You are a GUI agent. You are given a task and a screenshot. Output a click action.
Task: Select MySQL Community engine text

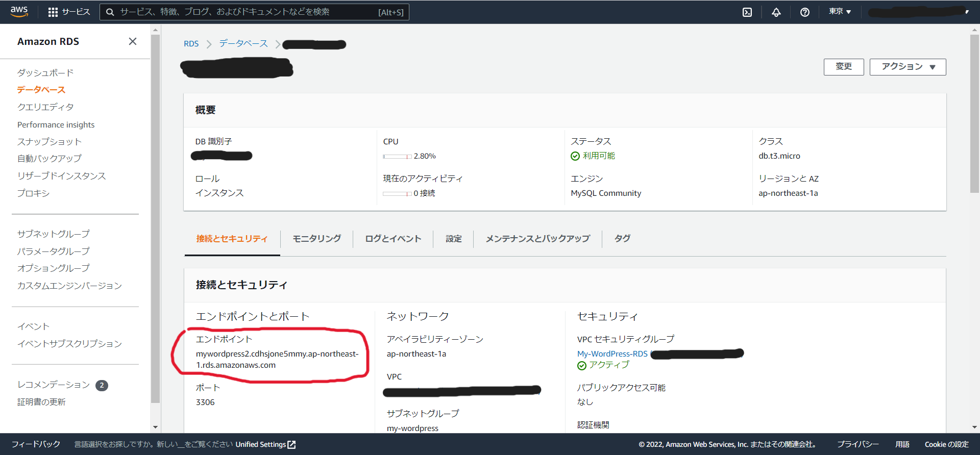click(606, 193)
